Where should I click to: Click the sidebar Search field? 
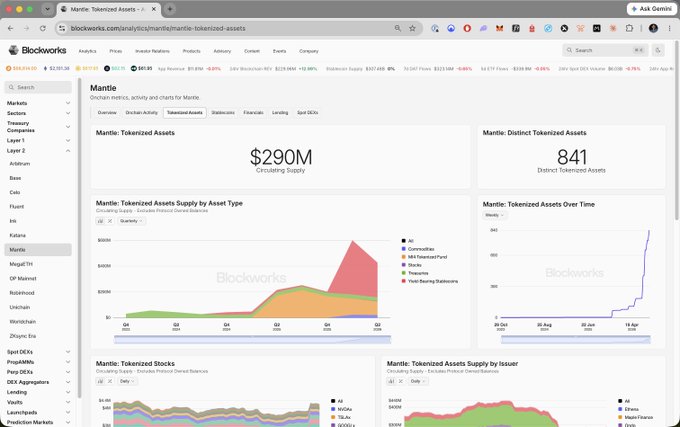click(x=38, y=87)
